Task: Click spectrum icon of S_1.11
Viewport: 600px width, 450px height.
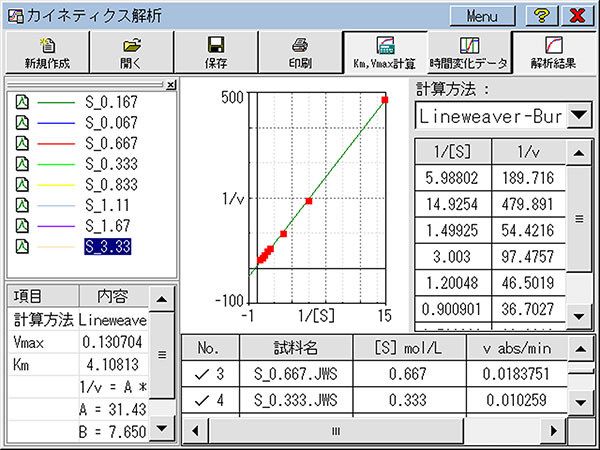Action: tap(22, 205)
